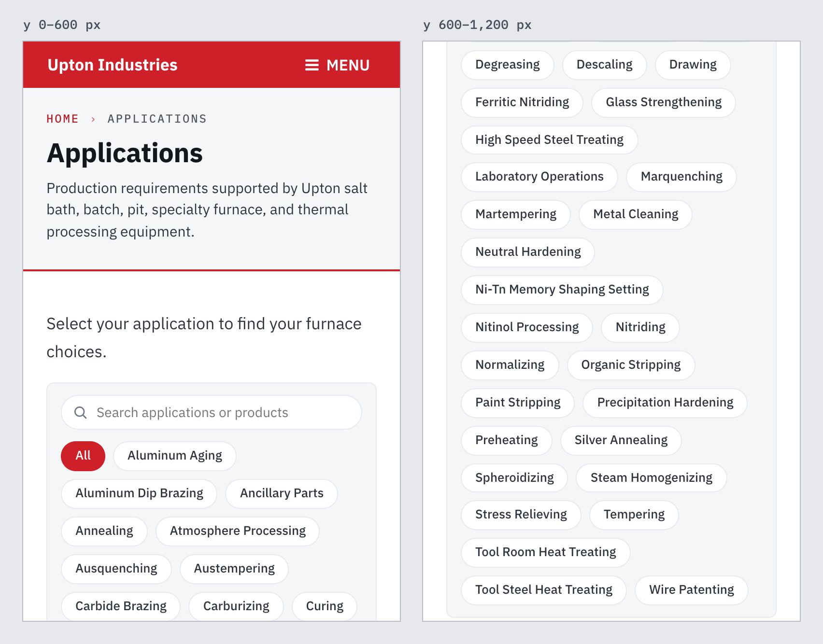Choose Ferritic Nitriding chip
Image resolution: width=823 pixels, height=644 pixels.
(522, 102)
